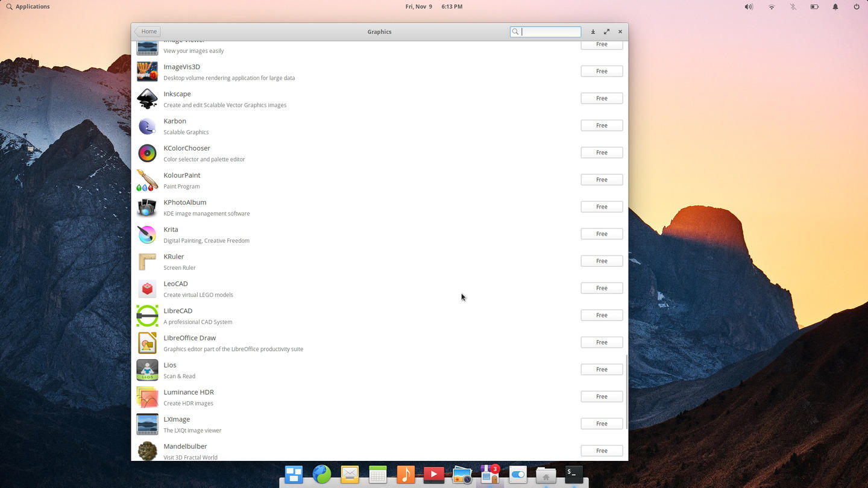
Task: Click Free button for KRuler
Action: 602,261
